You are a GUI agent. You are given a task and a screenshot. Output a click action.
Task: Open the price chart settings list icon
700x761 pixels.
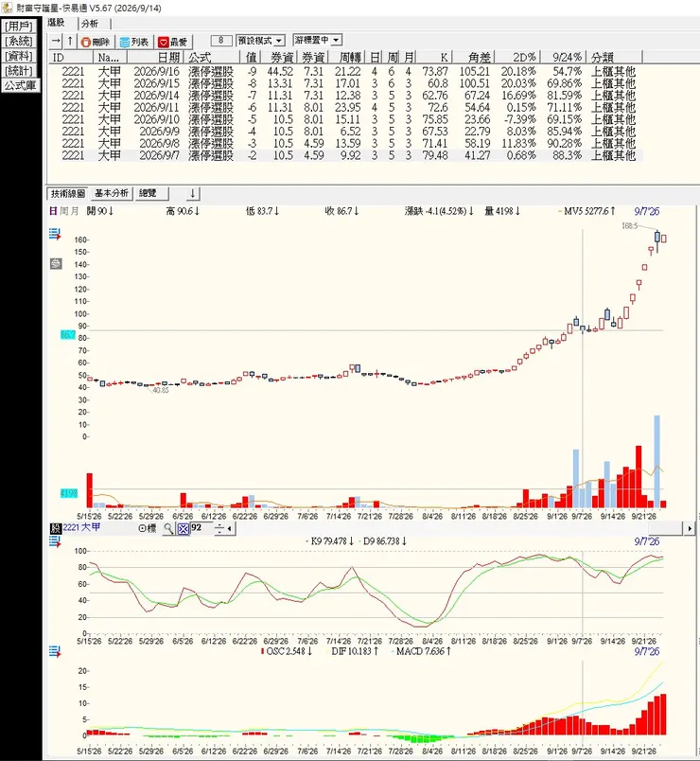[55, 235]
